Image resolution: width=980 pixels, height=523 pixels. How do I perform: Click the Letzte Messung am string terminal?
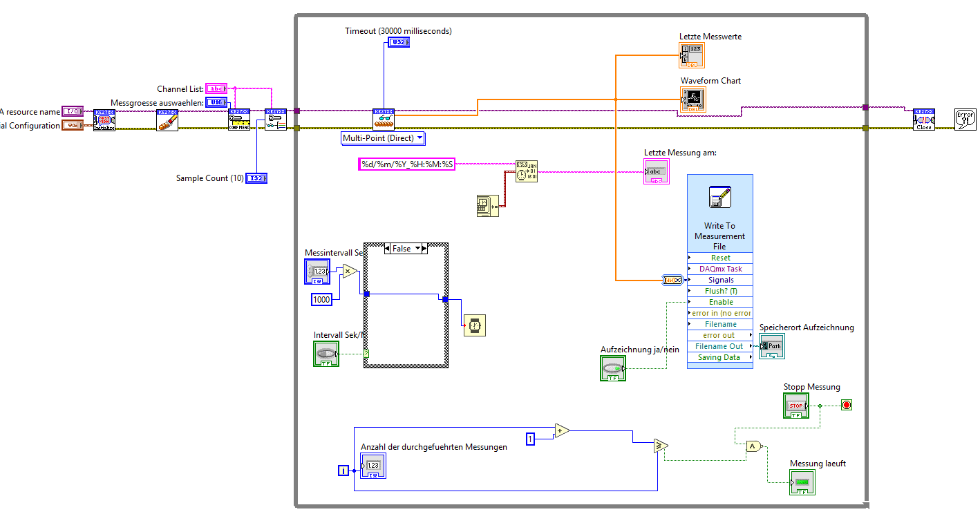pyautogui.click(x=657, y=172)
